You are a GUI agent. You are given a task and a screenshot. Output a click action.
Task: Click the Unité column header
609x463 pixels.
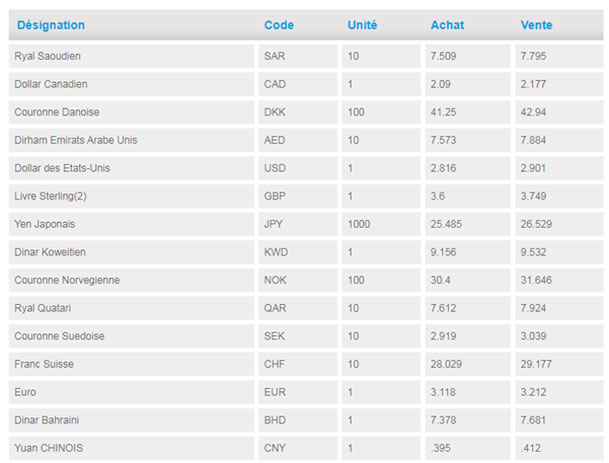click(x=362, y=25)
